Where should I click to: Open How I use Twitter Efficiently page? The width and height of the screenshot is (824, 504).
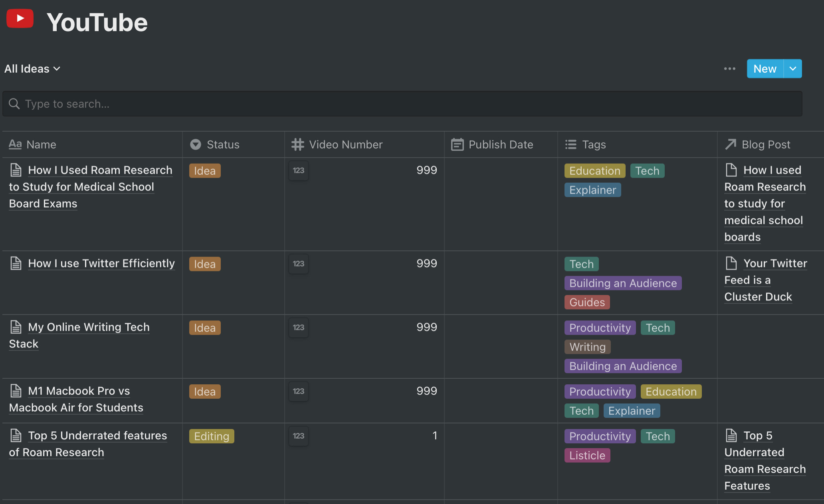(x=101, y=263)
